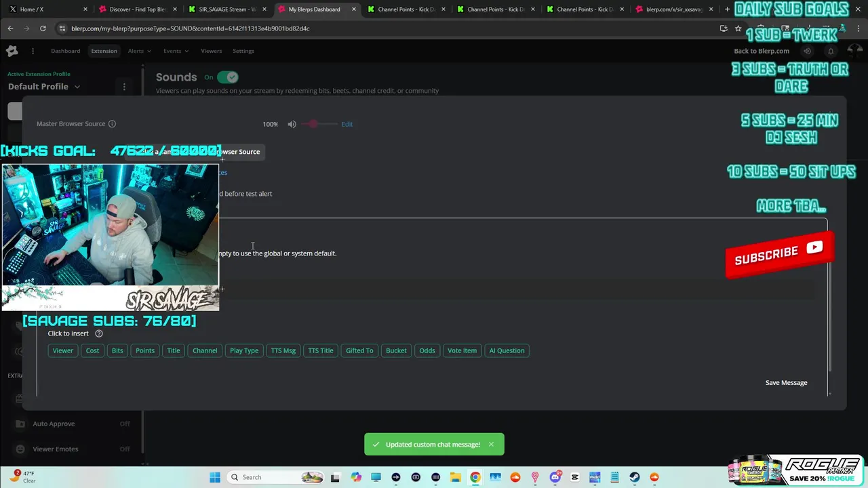Reload the page with browser refresh icon
Image resolution: width=868 pixels, height=488 pixels.
click(x=43, y=28)
